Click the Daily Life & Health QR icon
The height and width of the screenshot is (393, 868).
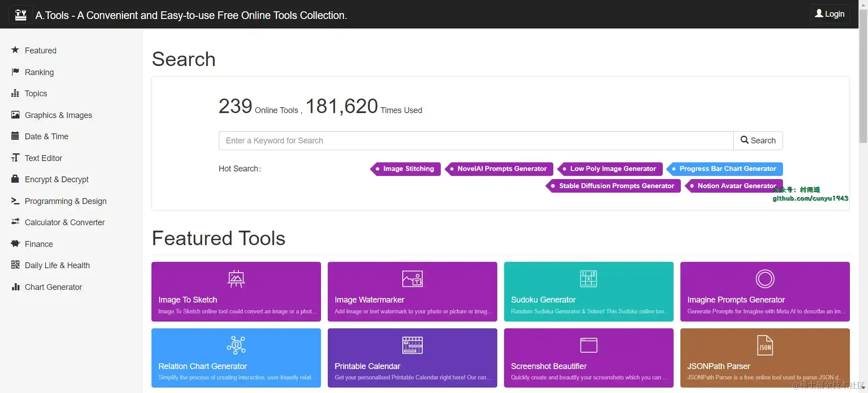[15, 265]
